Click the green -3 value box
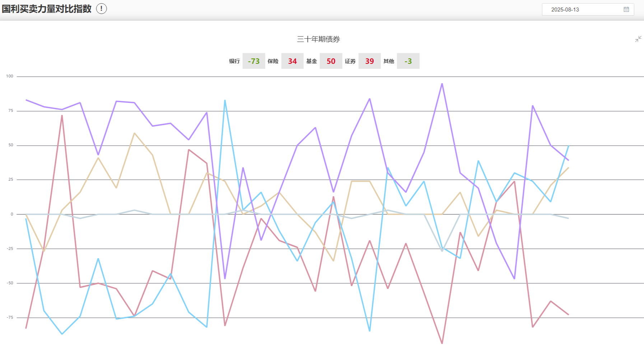644x346 pixels. [408, 61]
